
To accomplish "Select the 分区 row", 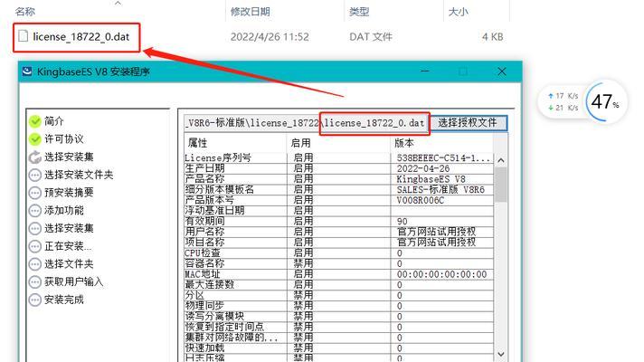I will [338, 295].
